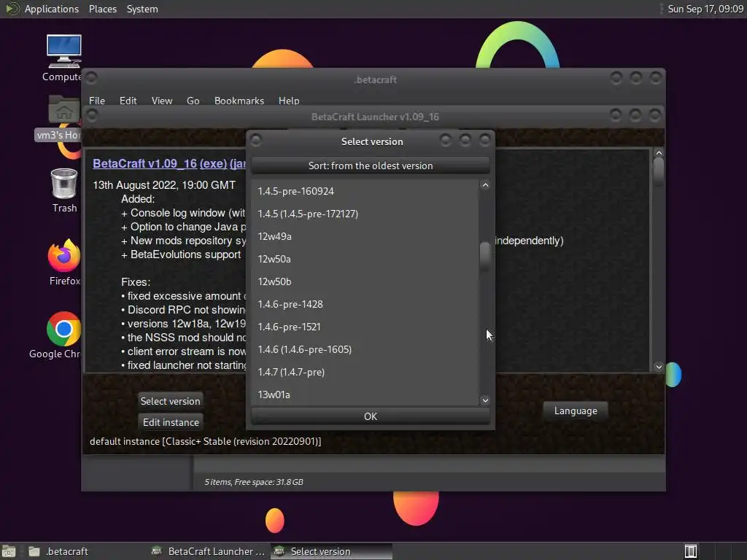This screenshot has width=747, height=560.
Task: Switch to the BetaCraft Launcher taskbar entry
Action: point(208,551)
